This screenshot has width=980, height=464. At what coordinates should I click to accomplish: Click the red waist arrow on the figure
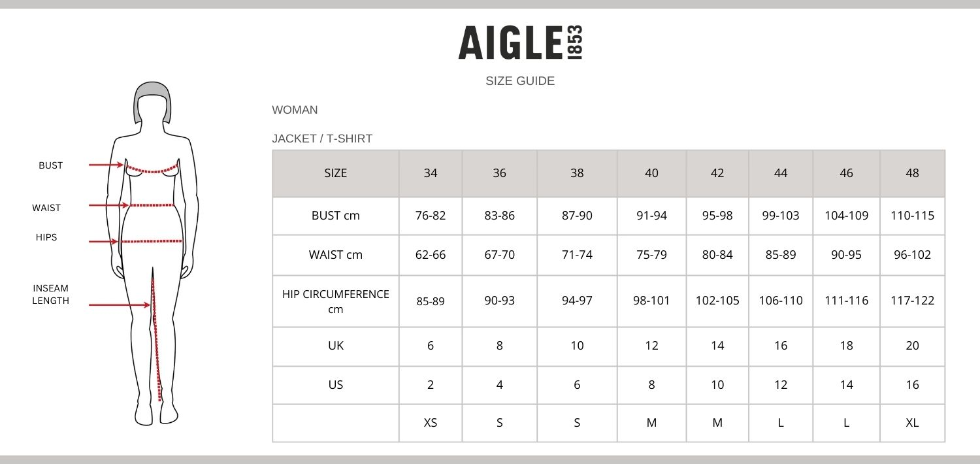pos(108,206)
